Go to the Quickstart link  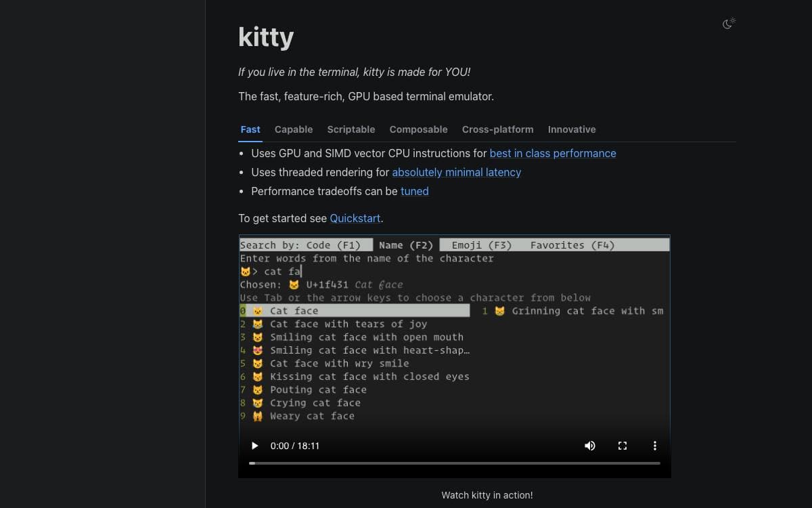[x=355, y=219]
